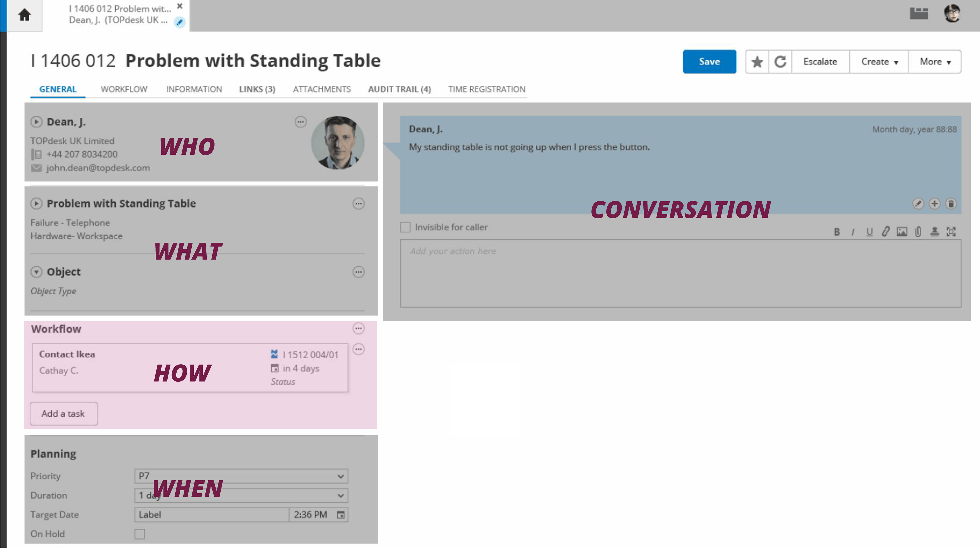Check the On Hold checkbox
Screen dimensions: 980x548
point(140,534)
